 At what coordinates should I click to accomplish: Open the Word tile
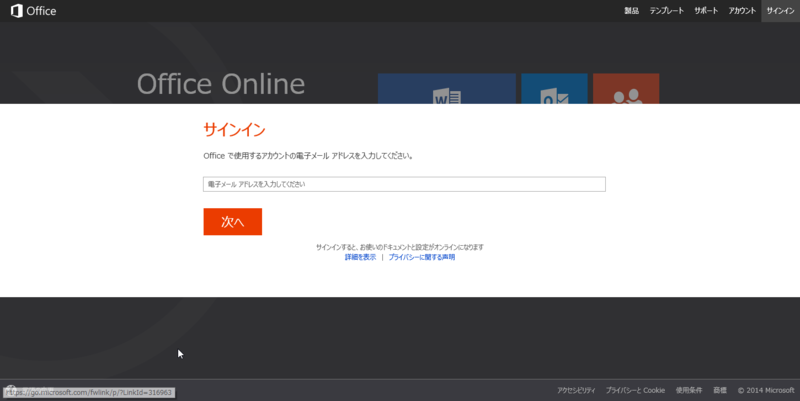(x=446, y=89)
